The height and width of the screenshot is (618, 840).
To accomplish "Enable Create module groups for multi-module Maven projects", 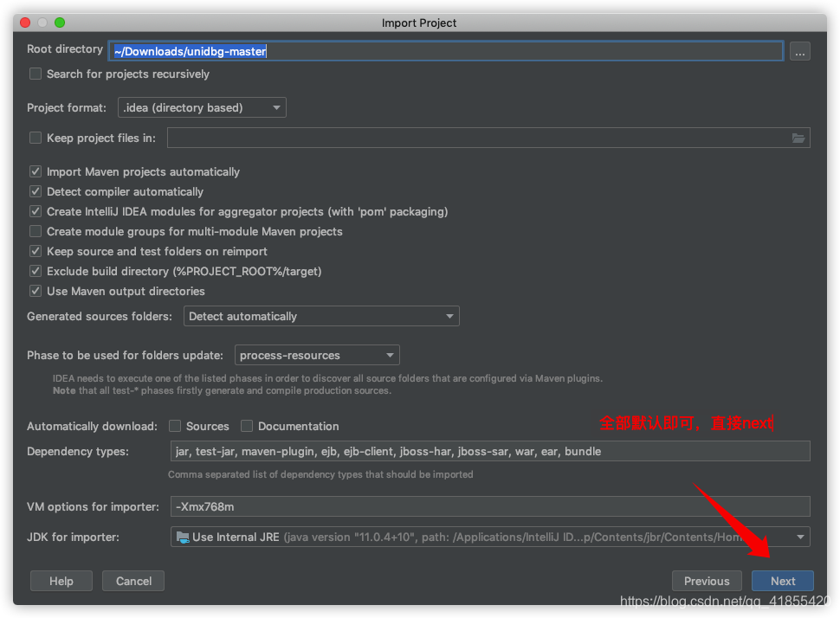I will pos(36,231).
